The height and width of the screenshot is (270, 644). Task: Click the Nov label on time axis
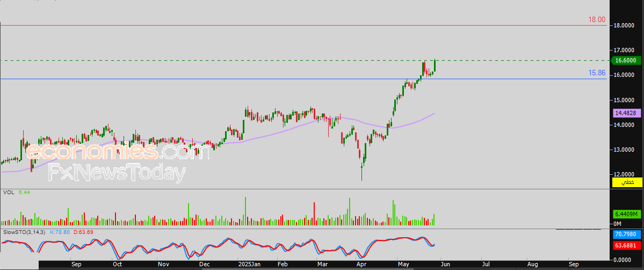tap(164, 264)
